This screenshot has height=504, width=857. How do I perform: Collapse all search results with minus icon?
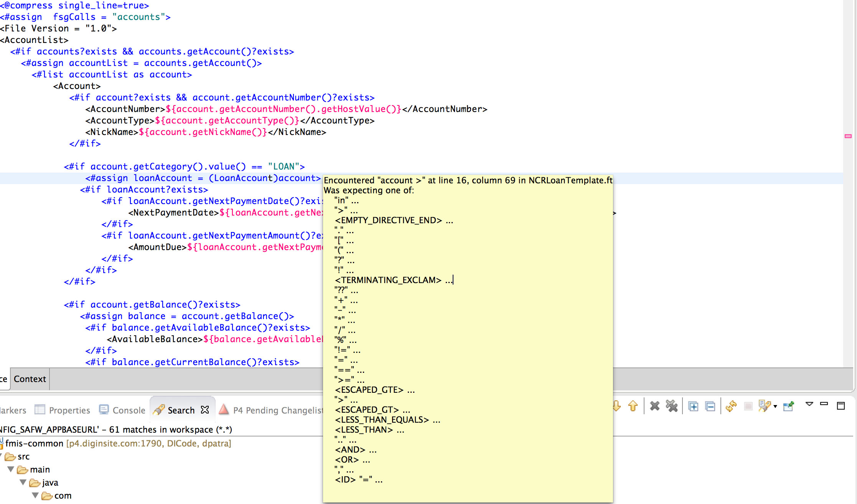click(x=710, y=406)
